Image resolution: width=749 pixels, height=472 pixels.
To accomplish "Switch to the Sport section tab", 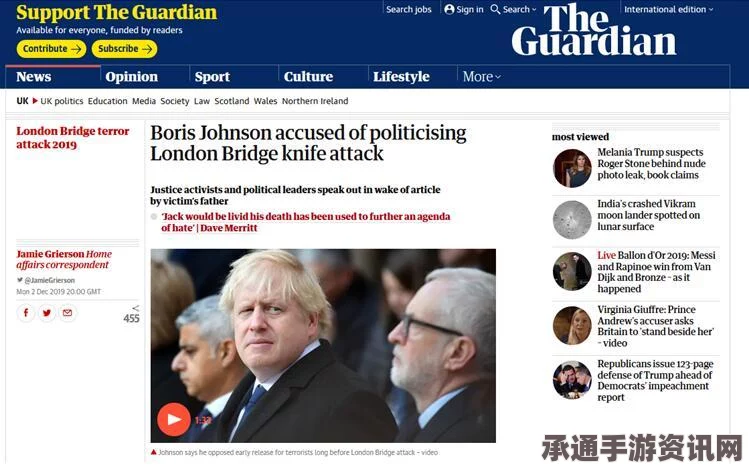I will click(212, 76).
